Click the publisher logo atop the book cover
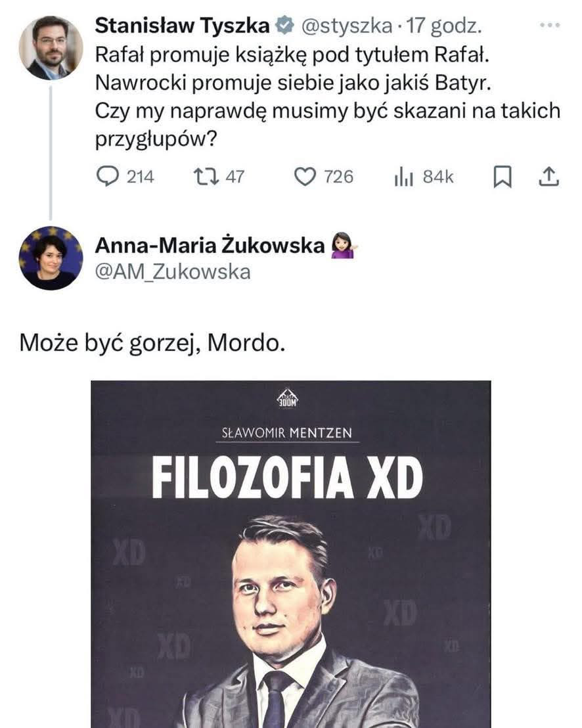Viewport: 582px width, 728px height. coord(290,400)
